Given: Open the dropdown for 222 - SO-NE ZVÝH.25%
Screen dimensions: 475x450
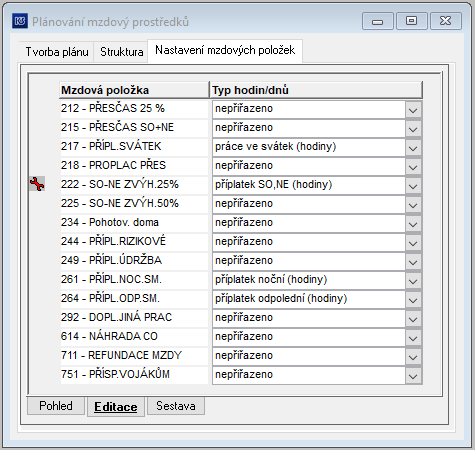Looking at the screenshot, I should pos(413,186).
